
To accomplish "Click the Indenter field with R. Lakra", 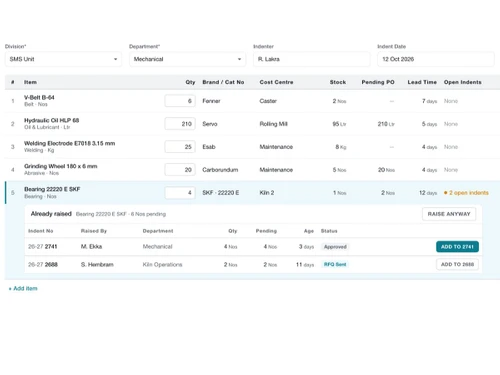I will pyautogui.click(x=312, y=59).
